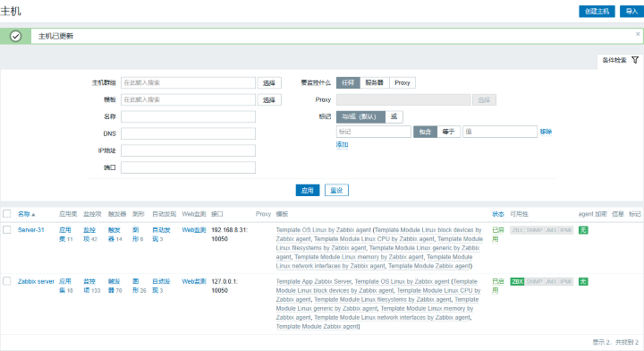Sort by status column header
The height and width of the screenshot is (351, 644).
pos(498,214)
